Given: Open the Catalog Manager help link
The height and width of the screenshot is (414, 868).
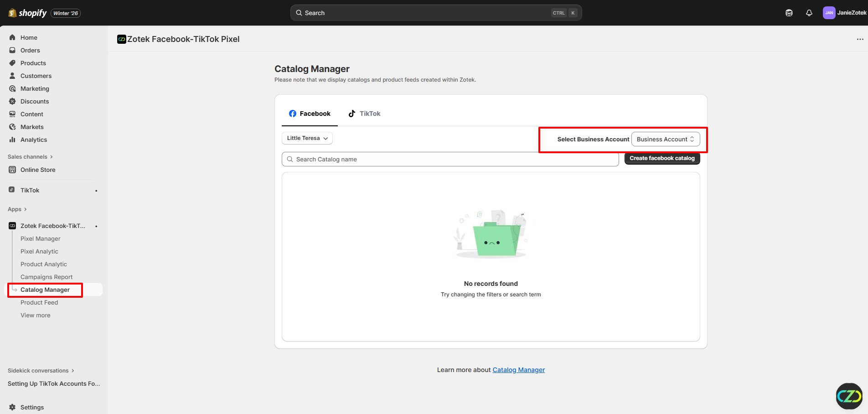Looking at the screenshot, I should [x=518, y=370].
